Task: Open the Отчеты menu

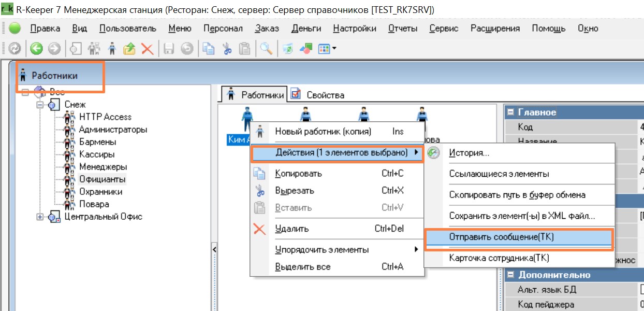Action: (x=402, y=29)
